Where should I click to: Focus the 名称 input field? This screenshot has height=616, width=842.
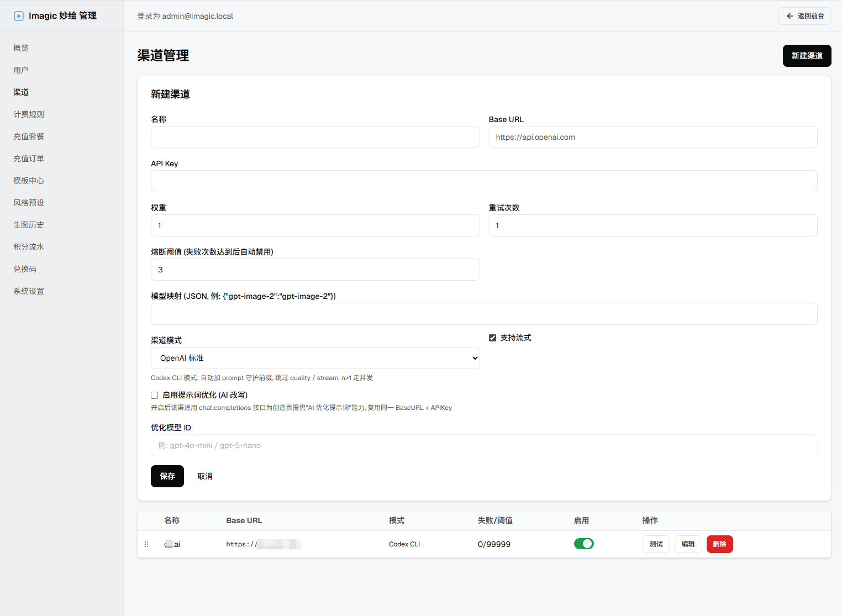point(315,137)
